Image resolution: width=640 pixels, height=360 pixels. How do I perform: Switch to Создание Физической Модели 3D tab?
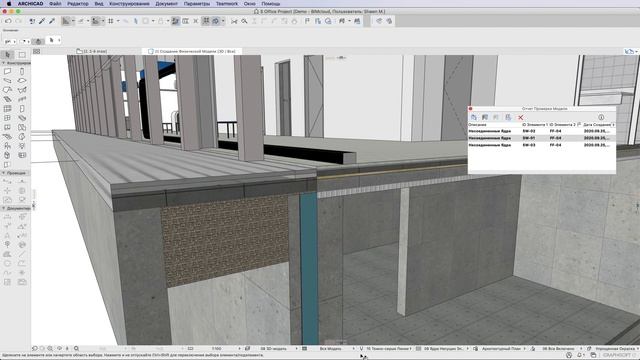(x=192, y=51)
